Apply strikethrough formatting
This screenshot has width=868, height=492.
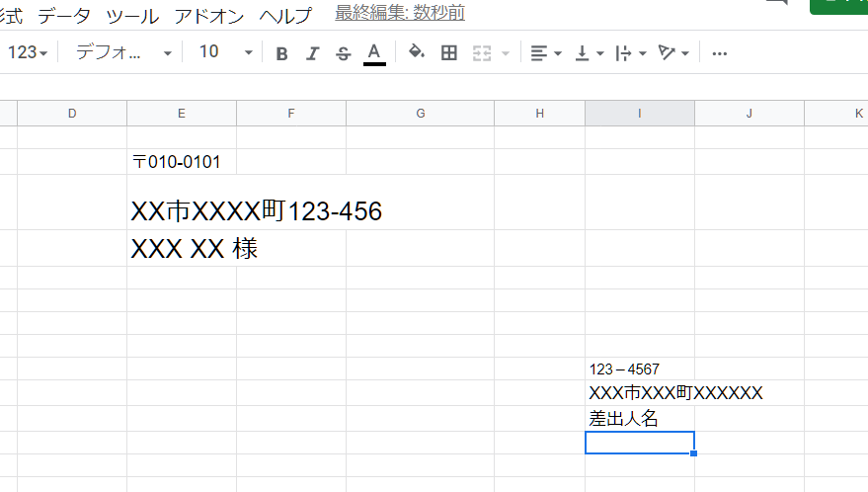point(344,53)
